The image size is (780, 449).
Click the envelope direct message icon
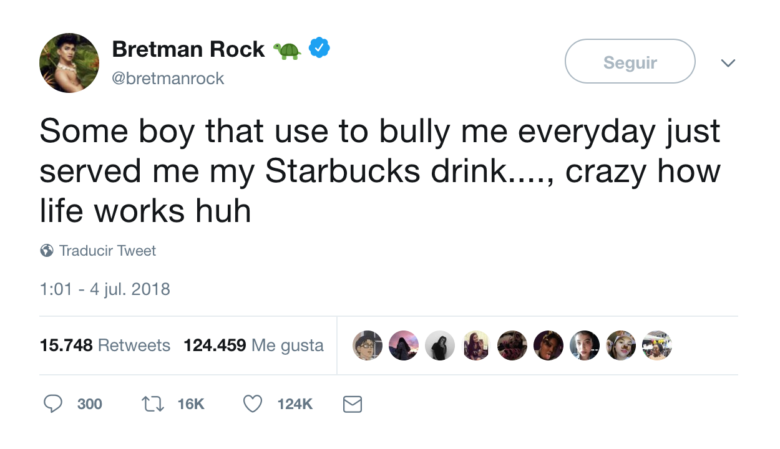point(352,404)
